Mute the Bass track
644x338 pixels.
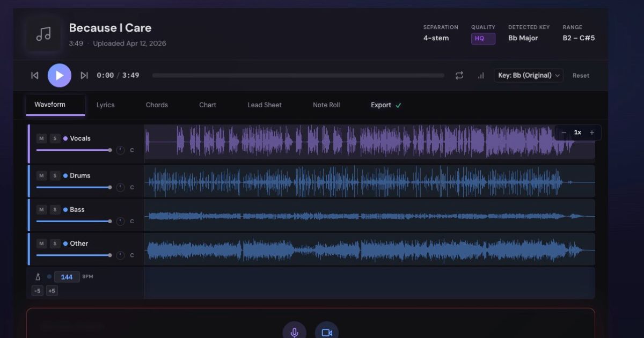click(42, 210)
